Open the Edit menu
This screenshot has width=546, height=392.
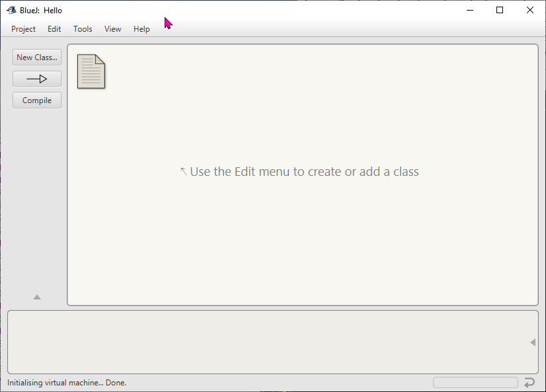coord(54,29)
